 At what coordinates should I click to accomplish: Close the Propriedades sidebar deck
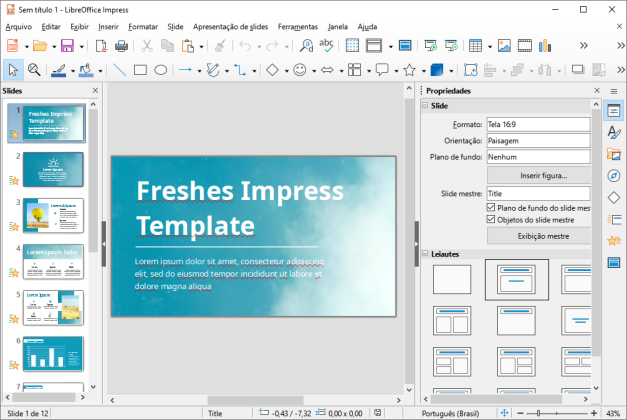click(x=597, y=91)
